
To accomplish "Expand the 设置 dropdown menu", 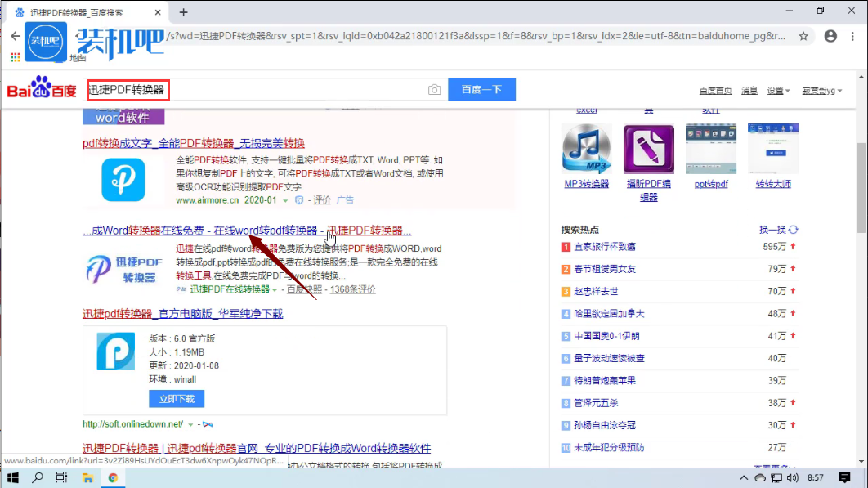I will (x=778, y=91).
